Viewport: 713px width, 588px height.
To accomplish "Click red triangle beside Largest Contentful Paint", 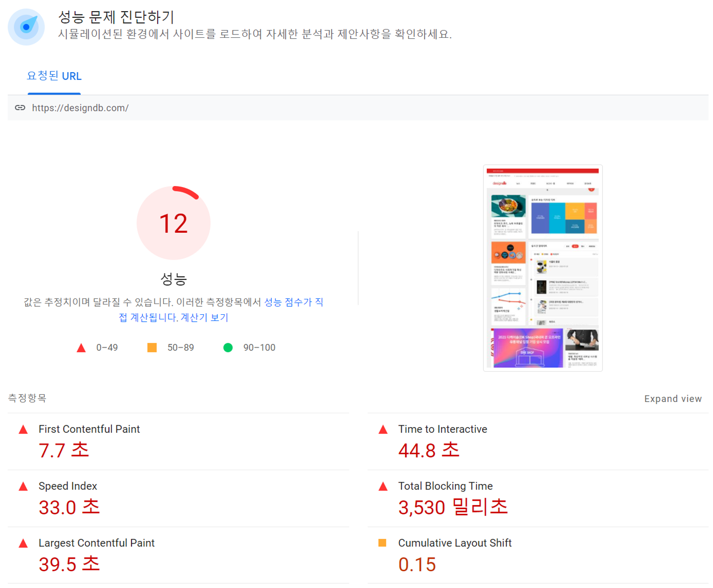I will tap(23, 543).
